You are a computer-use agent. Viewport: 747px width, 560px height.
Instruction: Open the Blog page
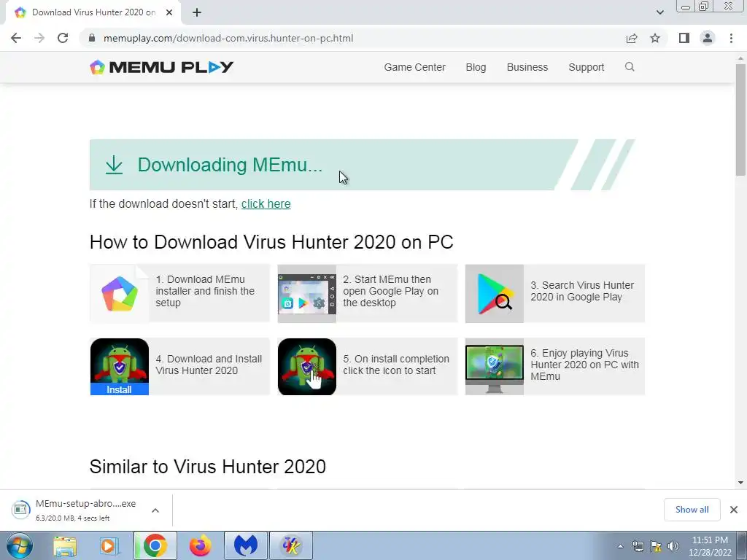click(x=476, y=67)
